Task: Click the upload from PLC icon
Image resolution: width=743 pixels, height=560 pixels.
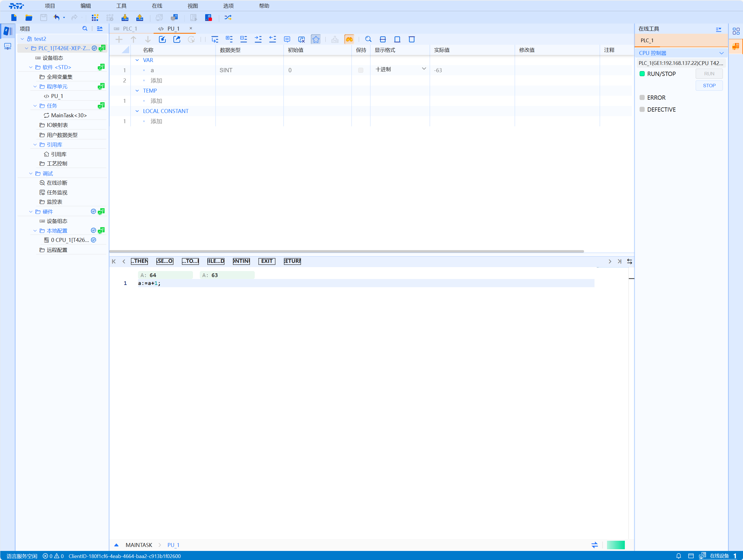Action: [x=140, y=18]
